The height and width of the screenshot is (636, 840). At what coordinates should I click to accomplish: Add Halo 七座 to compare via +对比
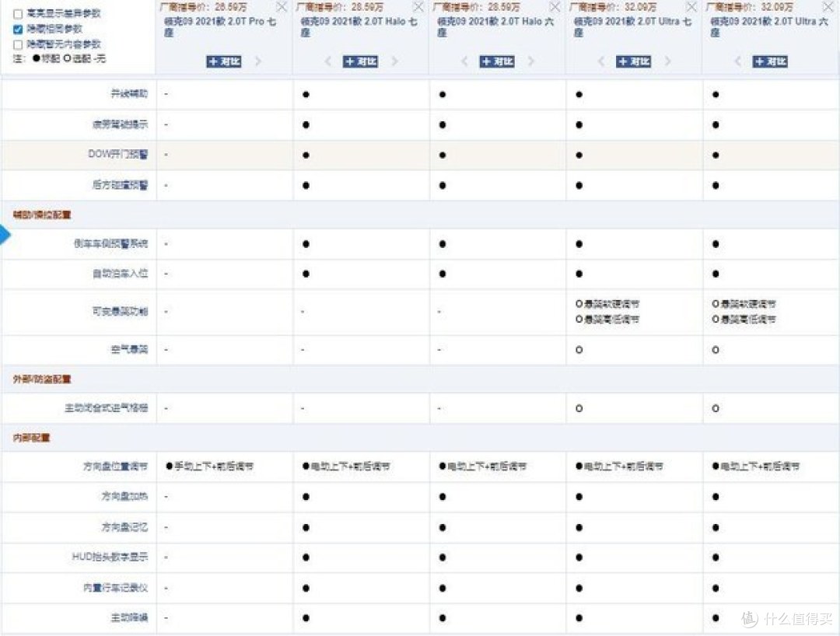tap(361, 61)
